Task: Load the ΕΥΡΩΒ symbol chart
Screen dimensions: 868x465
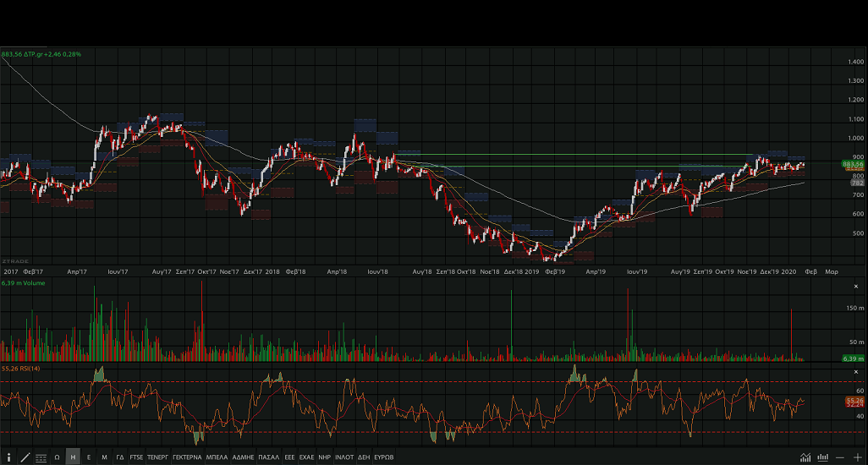Action: (384, 457)
